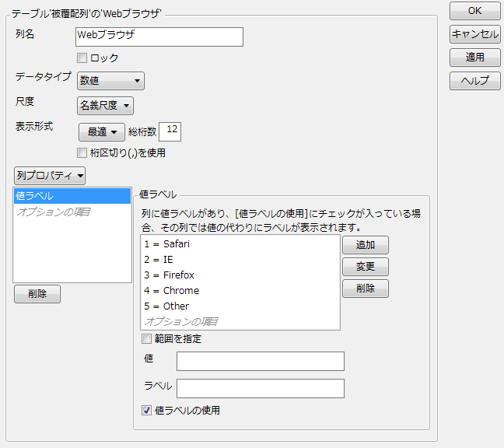Open the 最適 display format dropdown
This screenshot has height=448, width=504.
point(101,132)
